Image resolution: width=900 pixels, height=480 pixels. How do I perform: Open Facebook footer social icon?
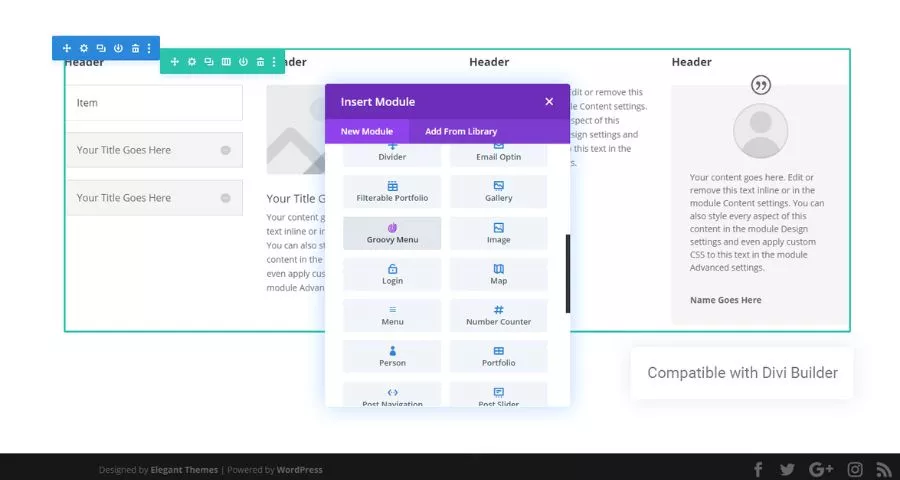[x=758, y=470]
